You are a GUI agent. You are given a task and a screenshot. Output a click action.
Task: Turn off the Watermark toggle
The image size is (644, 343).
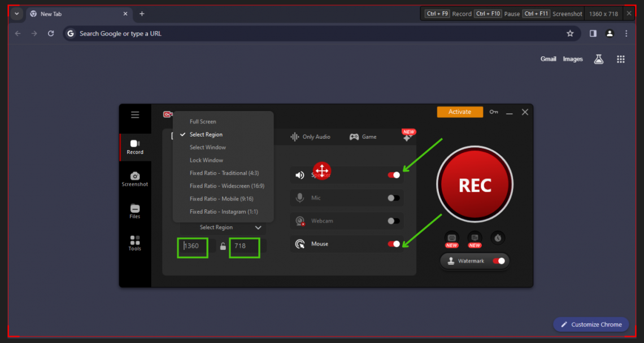(x=499, y=261)
